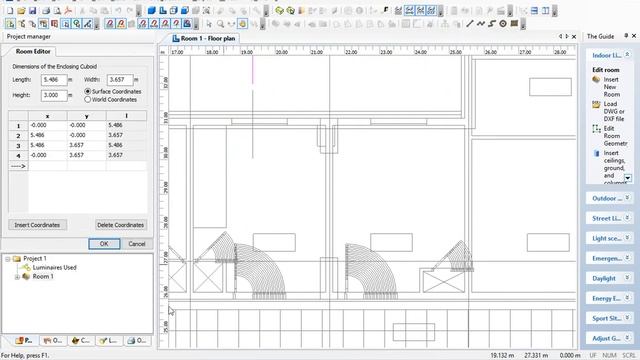Click Insert ceilings, ground and columns icon
Viewport: 640px width, 360px height.
point(596,153)
